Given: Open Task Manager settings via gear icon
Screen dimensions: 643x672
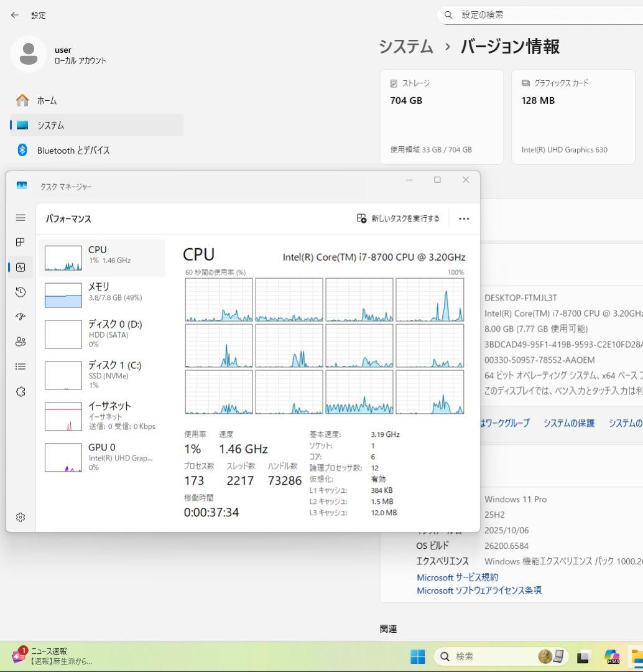Looking at the screenshot, I should (21, 516).
